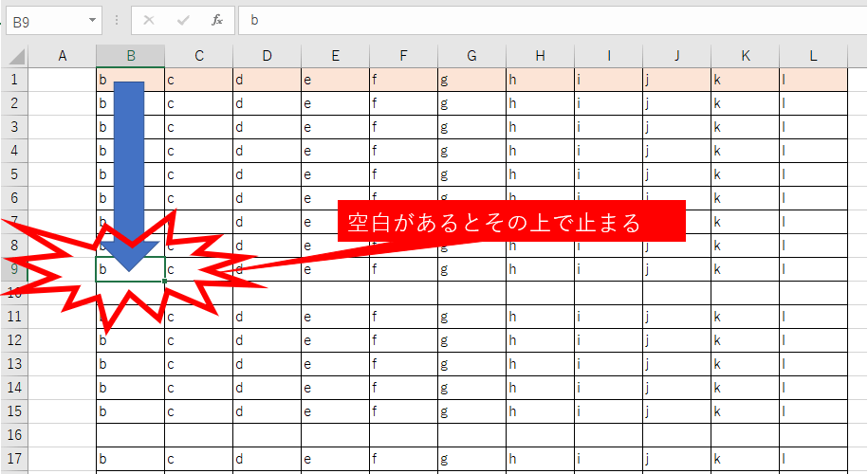This screenshot has width=868, height=474.
Task: Click cell K5 containing k
Action: (745, 174)
